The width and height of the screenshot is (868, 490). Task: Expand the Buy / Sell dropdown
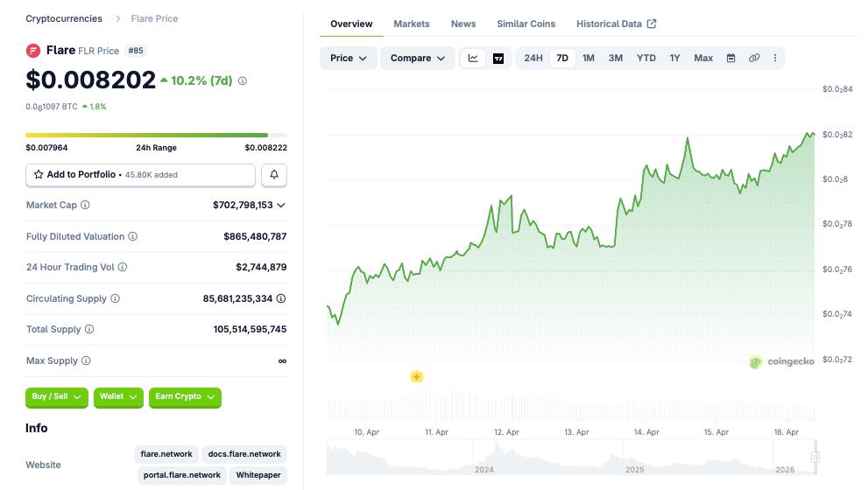pos(57,397)
